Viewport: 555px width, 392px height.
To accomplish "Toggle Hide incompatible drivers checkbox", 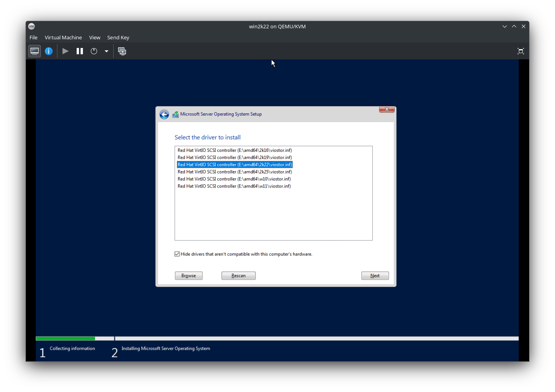I will click(x=177, y=254).
